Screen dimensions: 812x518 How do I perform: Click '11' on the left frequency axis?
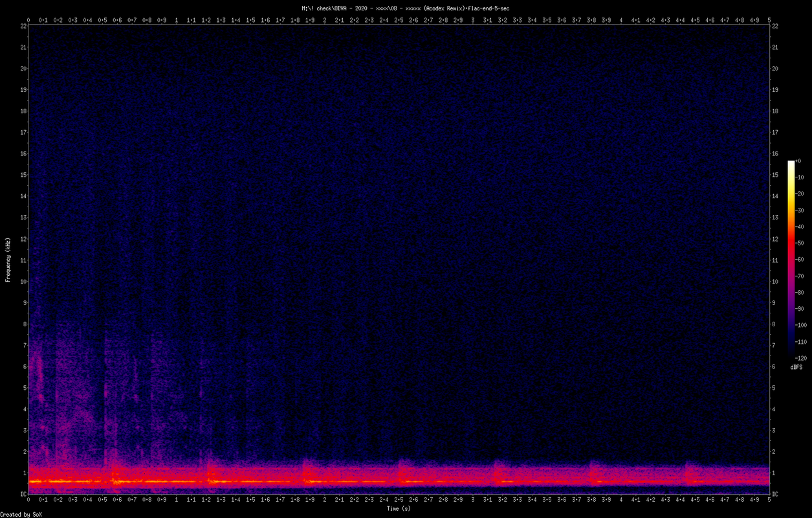(x=23, y=260)
